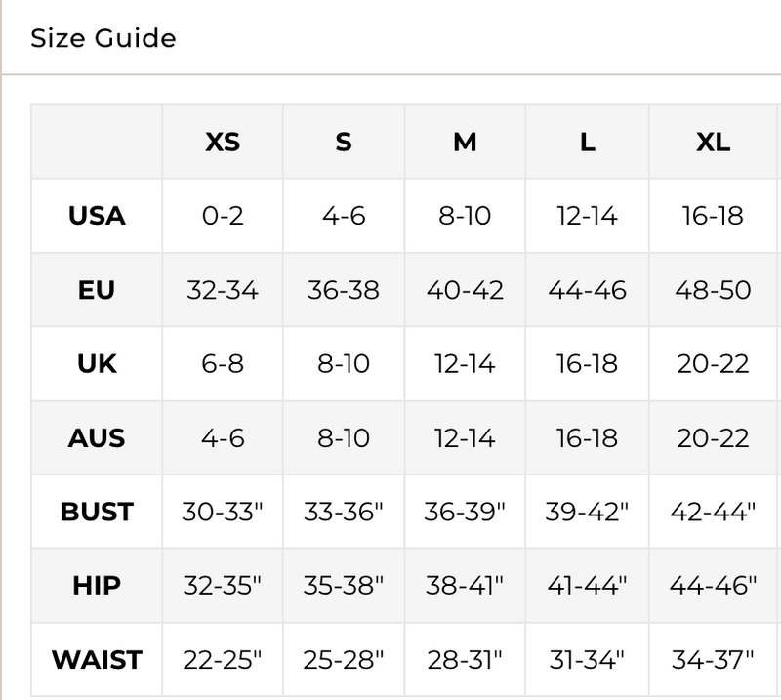Screen dimensions: 781x700
Task: Click the HIP 35-38" cell
Action: tap(344, 586)
